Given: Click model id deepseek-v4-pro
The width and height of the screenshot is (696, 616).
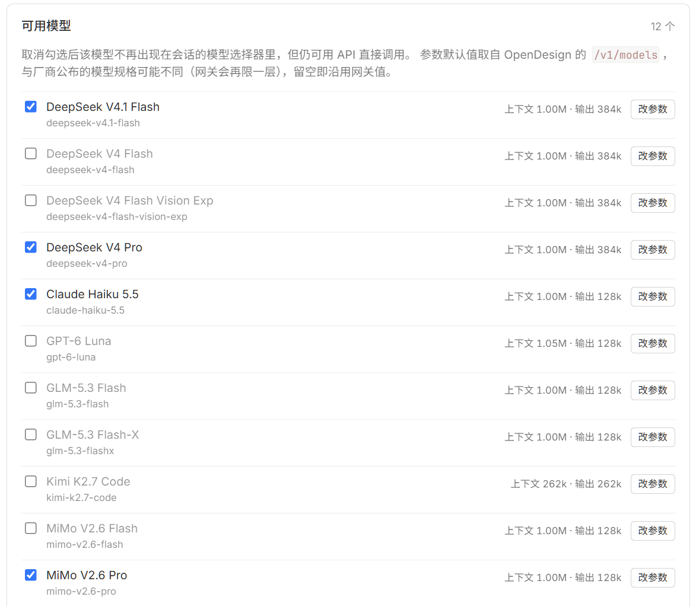Looking at the screenshot, I should [x=87, y=263].
